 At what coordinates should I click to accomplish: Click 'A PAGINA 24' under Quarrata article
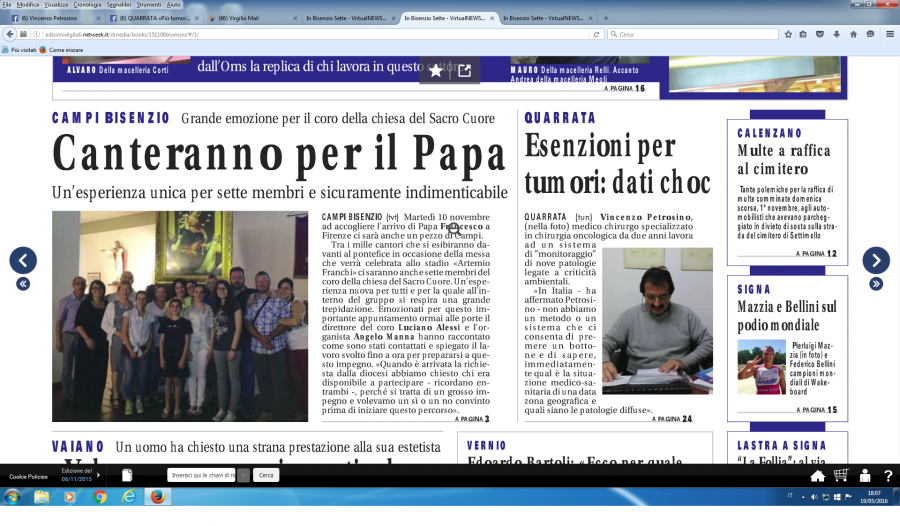pyautogui.click(x=672, y=419)
